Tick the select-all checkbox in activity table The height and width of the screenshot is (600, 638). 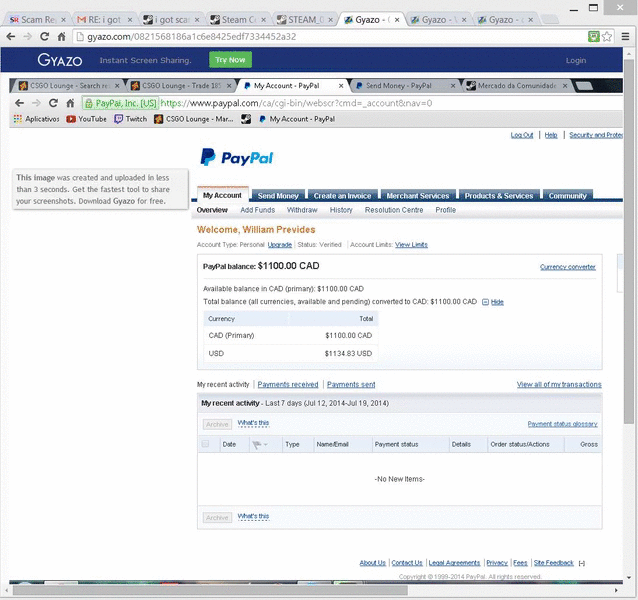[205, 444]
